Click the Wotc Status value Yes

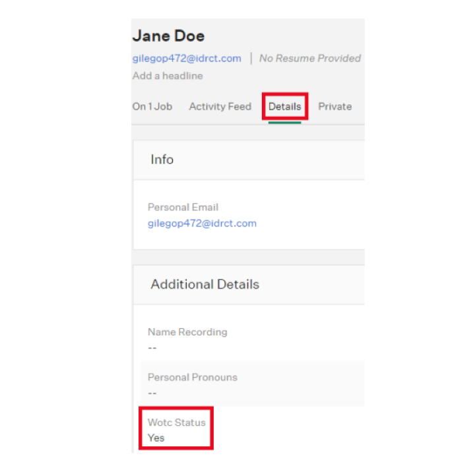point(156,438)
